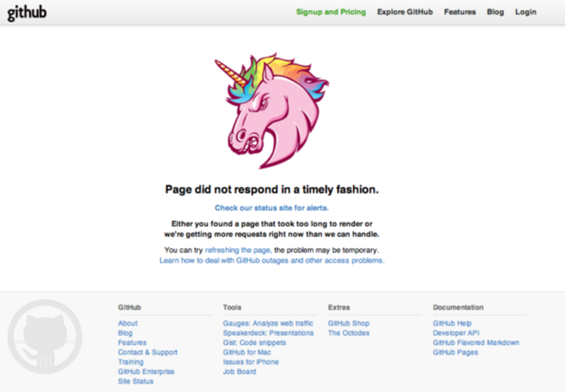Click refreshing the page link
This screenshot has width=565, height=392.
238,250
